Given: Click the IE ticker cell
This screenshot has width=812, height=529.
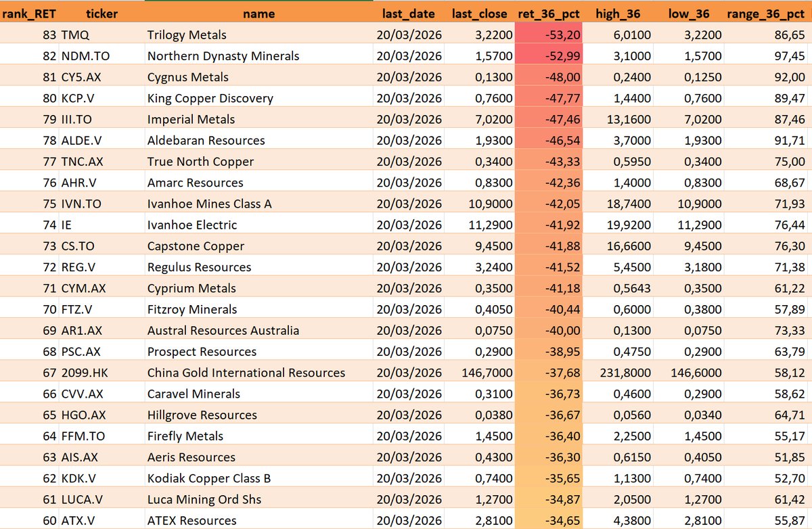Looking at the screenshot, I should pyautogui.click(x=101, y=225).
